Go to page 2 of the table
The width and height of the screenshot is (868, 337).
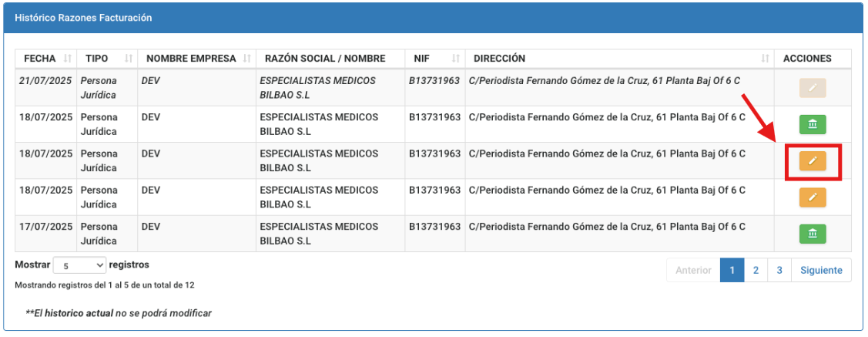point(756,271)
